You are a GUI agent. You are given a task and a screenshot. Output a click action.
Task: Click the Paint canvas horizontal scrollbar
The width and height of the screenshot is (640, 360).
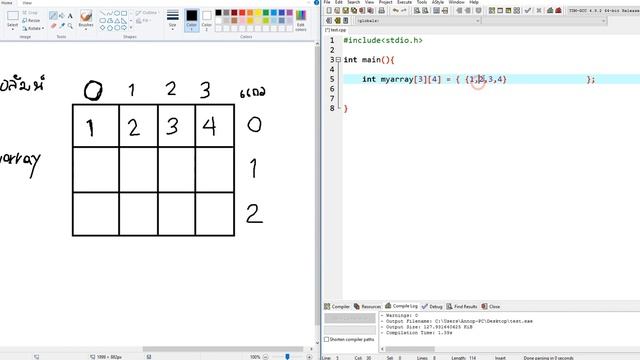(223, 349)
